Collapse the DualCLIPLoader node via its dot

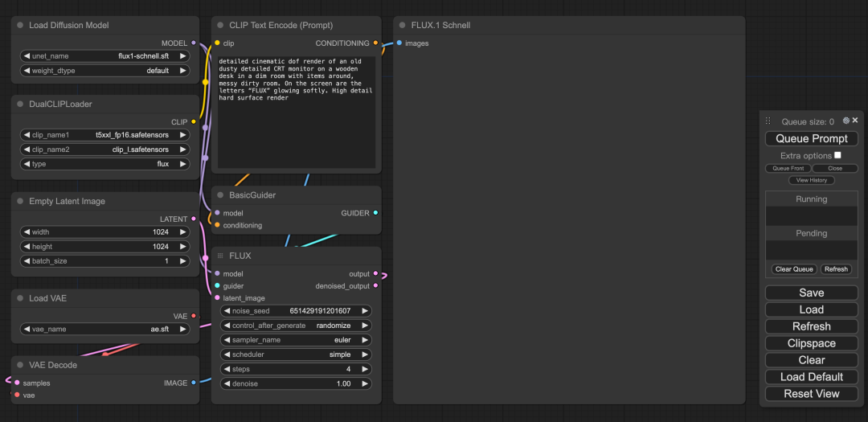(19, 104)
